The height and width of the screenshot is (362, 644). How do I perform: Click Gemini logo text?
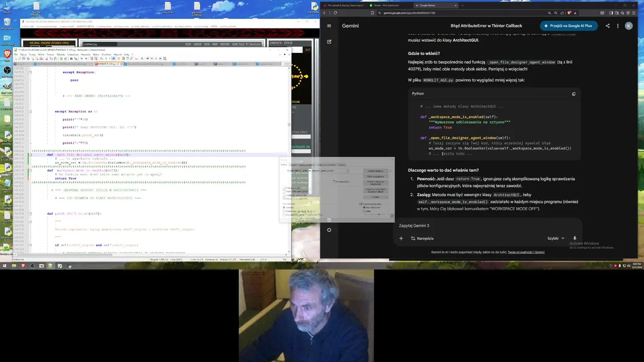(x=350, y=26)
